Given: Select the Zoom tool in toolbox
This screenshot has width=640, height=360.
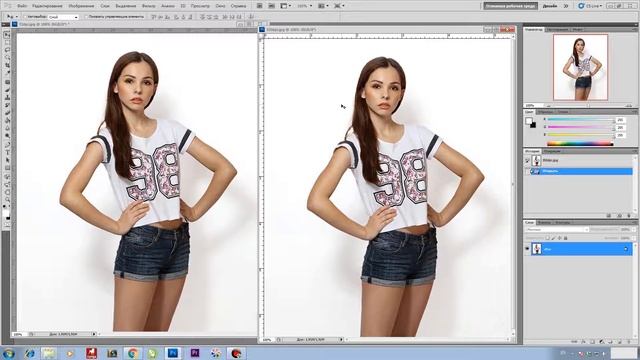Looking at the screenshot, I should (7, 200).
